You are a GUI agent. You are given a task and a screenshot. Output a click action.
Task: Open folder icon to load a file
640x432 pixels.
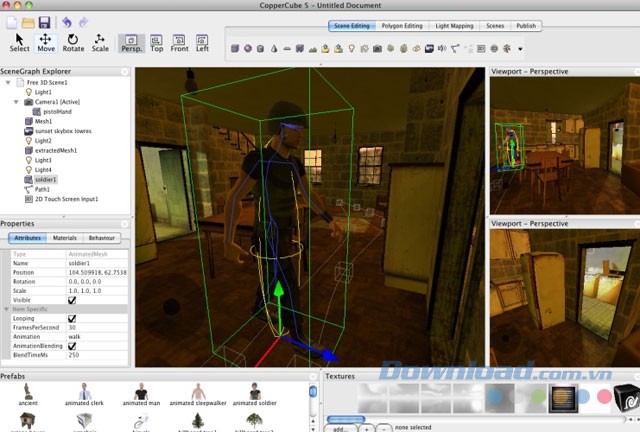tap(29, 22)
